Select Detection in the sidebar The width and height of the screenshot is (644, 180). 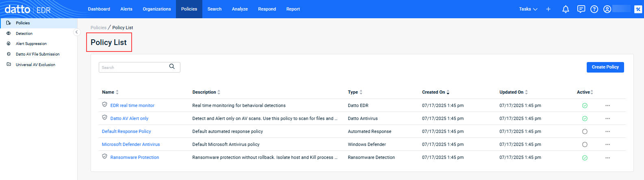tap(24, 34)
